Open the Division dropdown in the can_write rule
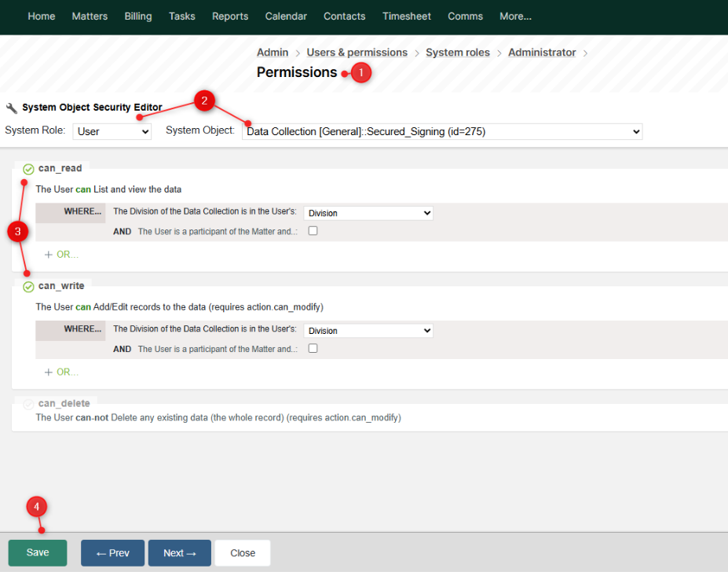The width and height of the screenshot is (728, 572). [368, 330]
